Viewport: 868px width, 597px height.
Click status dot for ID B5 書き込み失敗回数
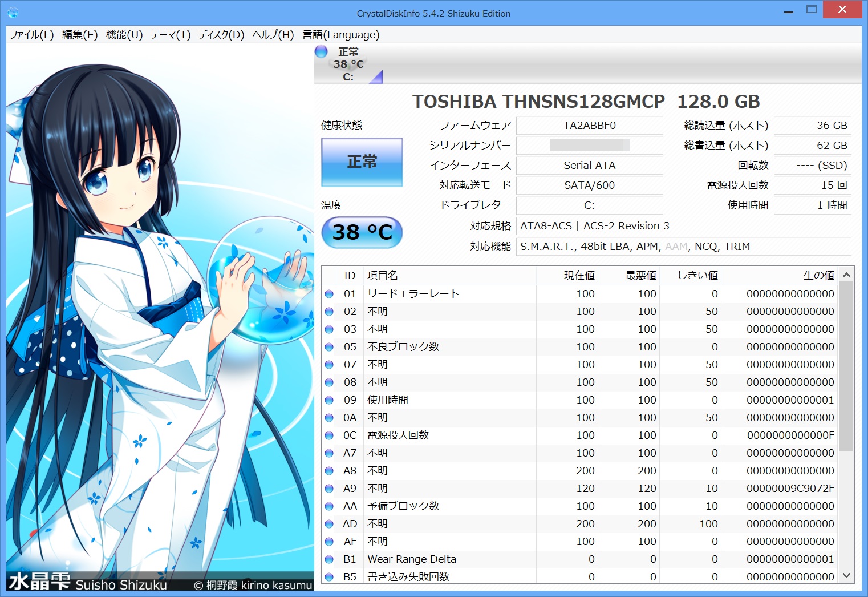(x=329, y=577)
